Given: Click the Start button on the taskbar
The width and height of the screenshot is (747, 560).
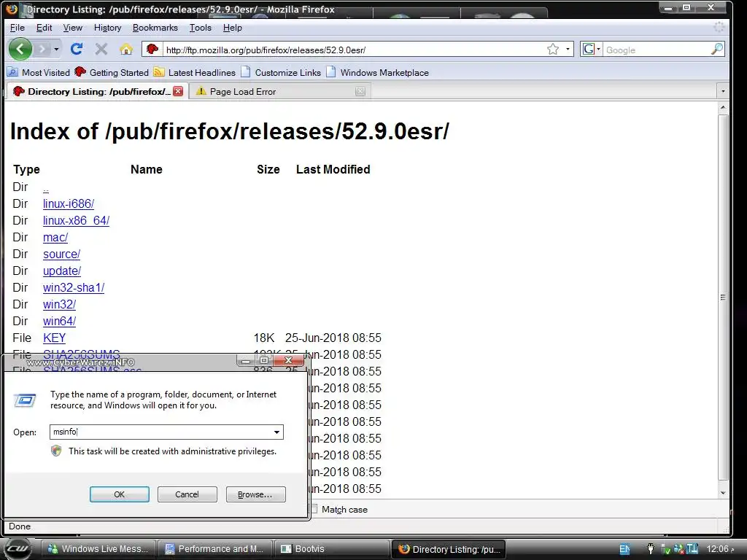Looking at the screenshot, I should [x=18, y=548].
